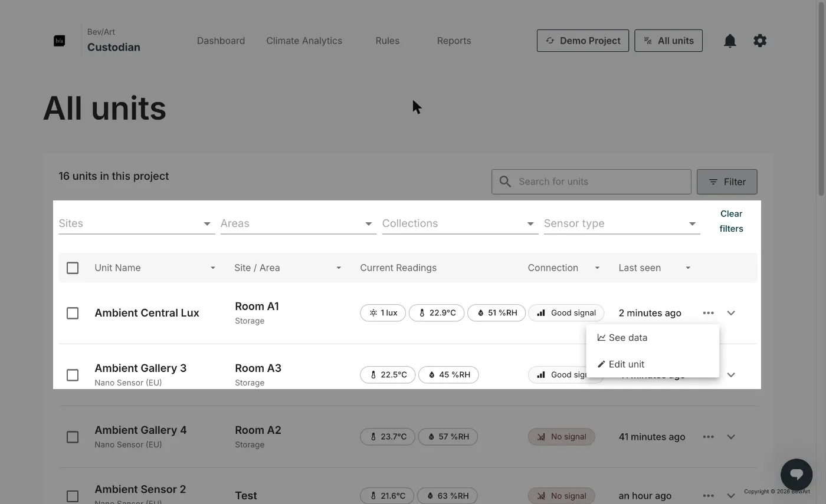Expand the Ambient Gallery 4 row
The width and height of the screenshot is (826, 504).
pyautogui.click(x=731, y=437)
